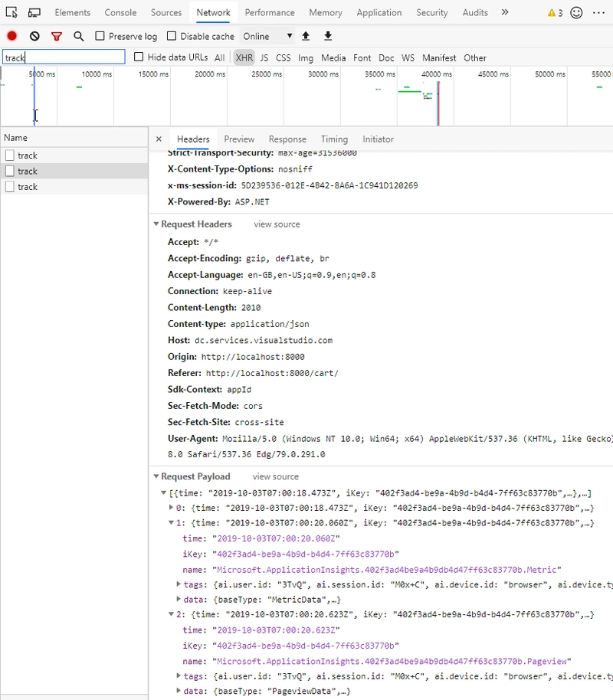Enable the Preserve log checkbox
This screenshot has height=700, width=613.
click(100, 36)
